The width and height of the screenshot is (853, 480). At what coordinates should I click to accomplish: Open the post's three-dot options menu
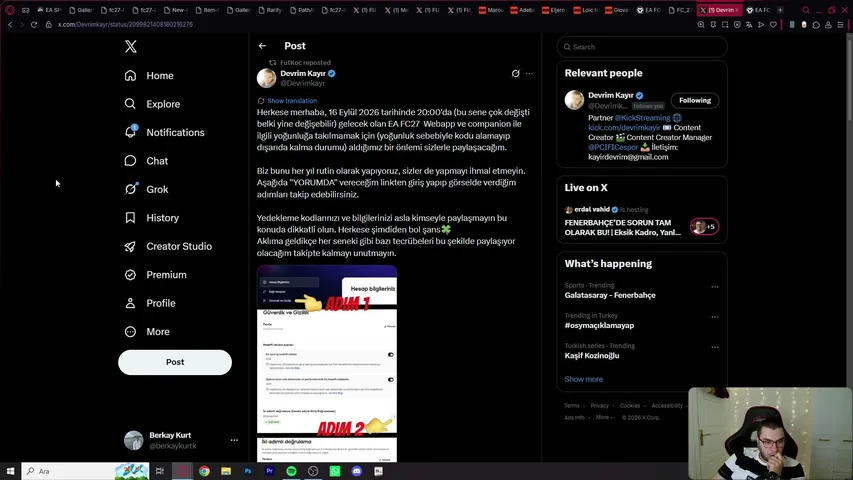coord(529,73)
